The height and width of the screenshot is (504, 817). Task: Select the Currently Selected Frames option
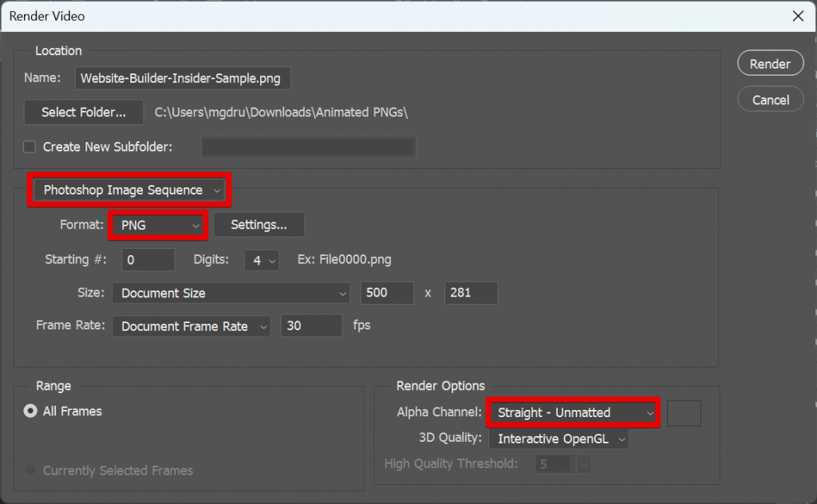point(31,471)
